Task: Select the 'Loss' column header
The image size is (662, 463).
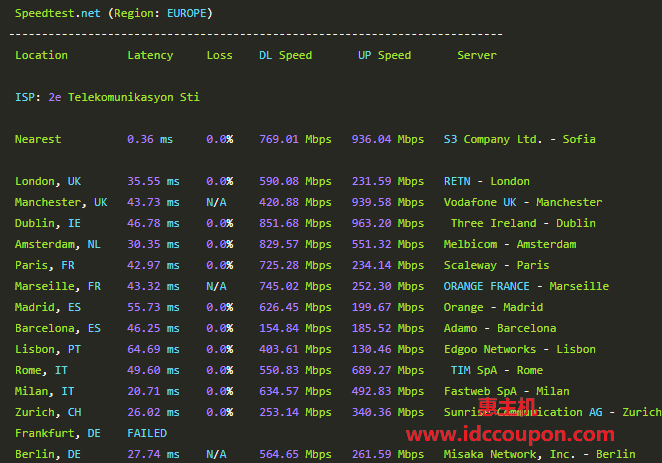Action: [220, 55]
